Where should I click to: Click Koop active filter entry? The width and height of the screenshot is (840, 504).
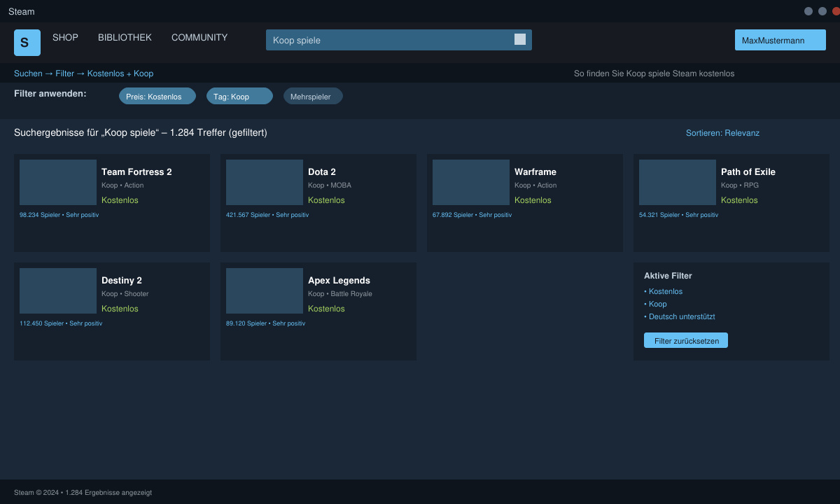coord(655,304)
